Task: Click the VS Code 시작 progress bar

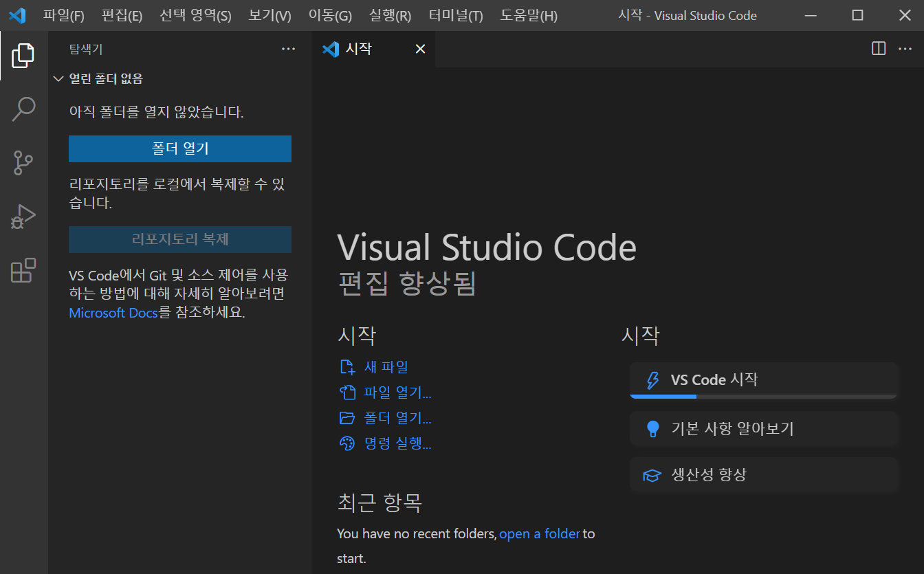Action: point(764,397)
